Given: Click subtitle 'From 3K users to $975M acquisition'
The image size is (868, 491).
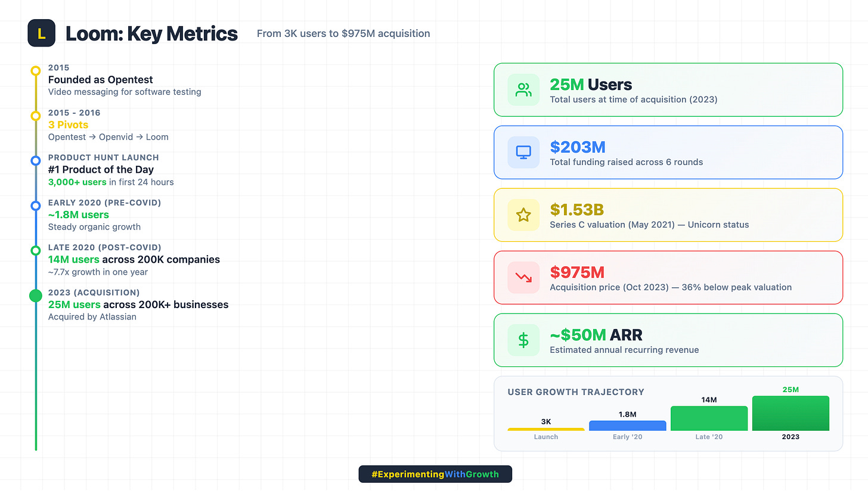Looking at the screenshot, I should [343, 33].
